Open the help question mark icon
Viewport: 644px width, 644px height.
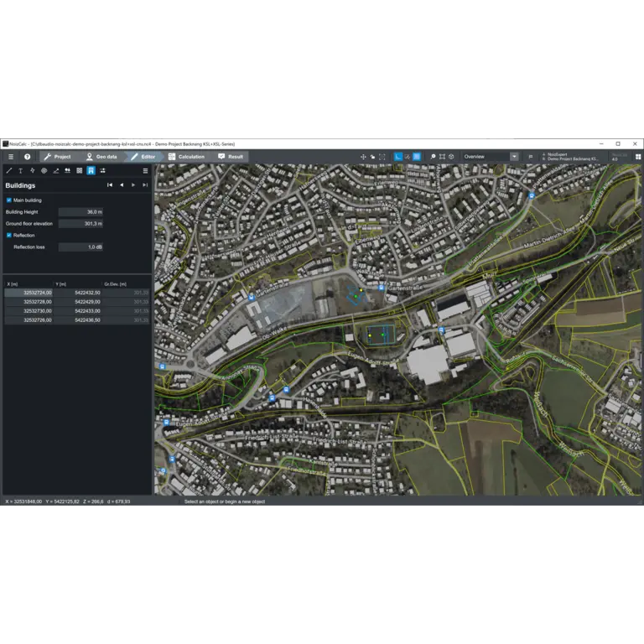(27, 157)
